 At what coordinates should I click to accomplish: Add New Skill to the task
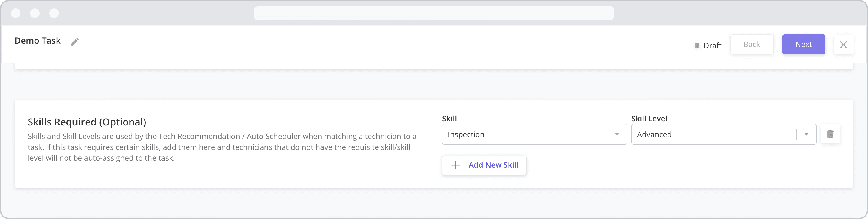click(x=484, y=165)
